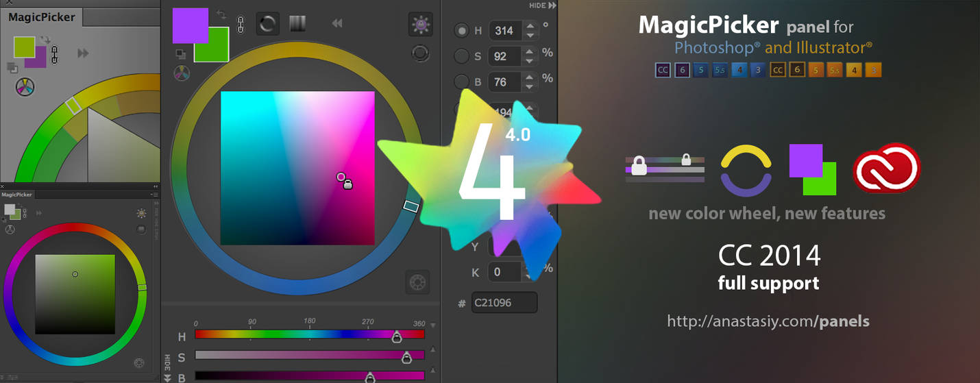Open the sun-shaped settings icon in large panel
The width and height of the screenshot is (980, 383).
[x=420, y=25]
